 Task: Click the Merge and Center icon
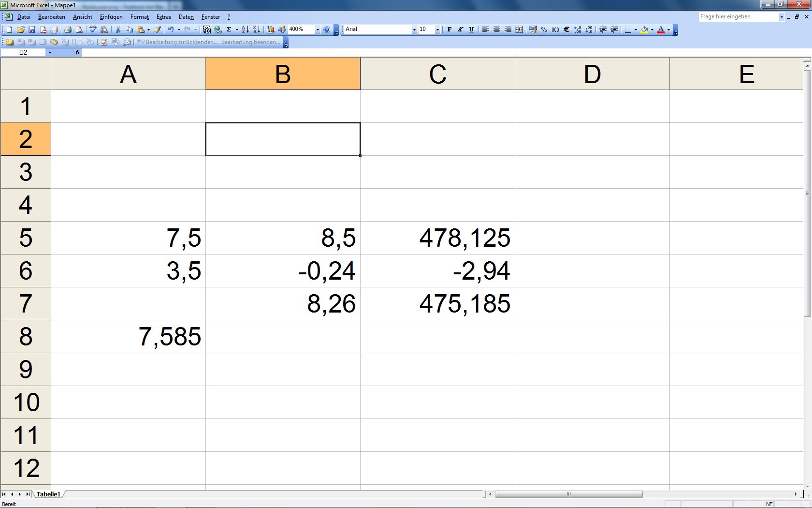[x=519, y=30]
